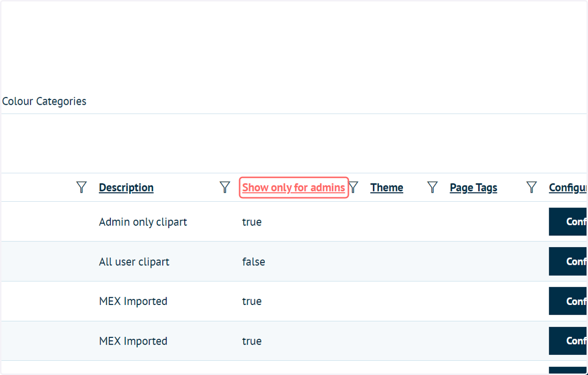
Task: Sort by the Page Tags column header
Action: [x=473, y=187]
